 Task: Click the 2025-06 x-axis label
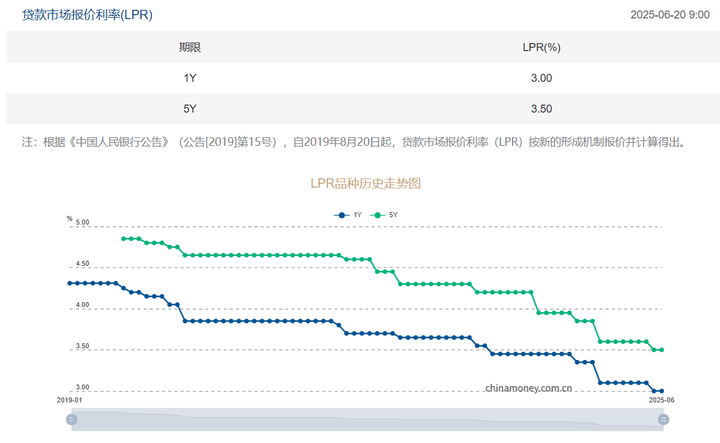pyautogui.click(x=661, y=400)
